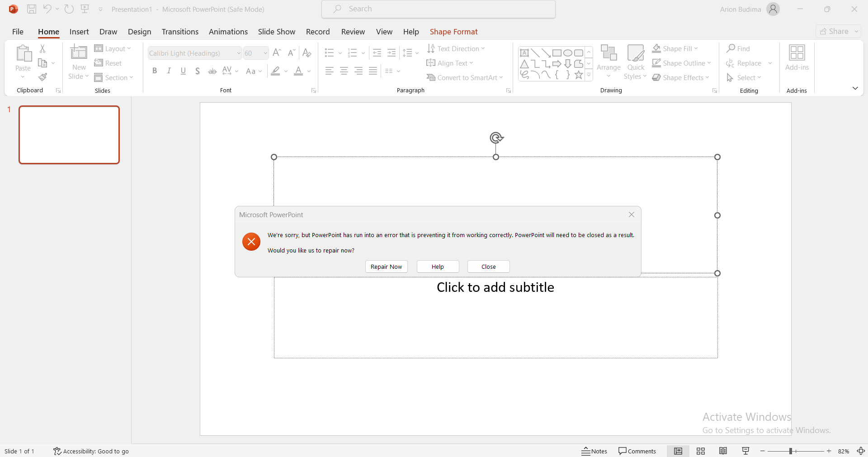This screenshot has width=868, height=457.
Task: Toggle Bold formatting
Action: 155,71
